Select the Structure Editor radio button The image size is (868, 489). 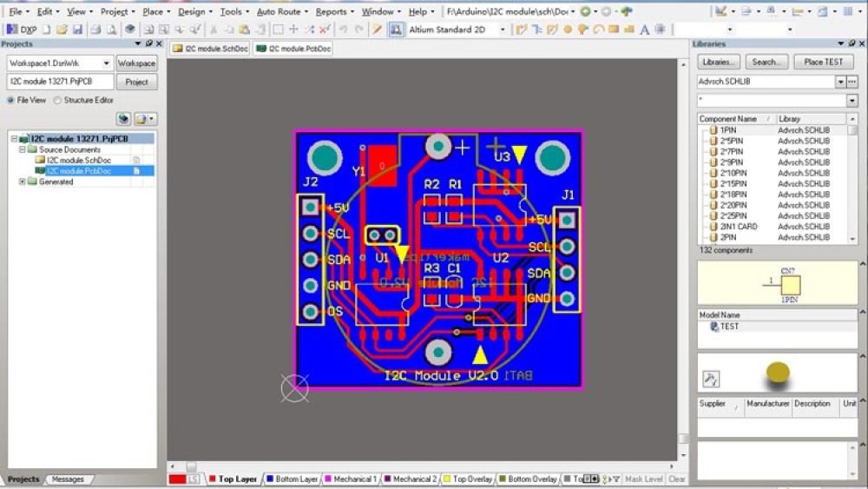click(x=57, y=100)
